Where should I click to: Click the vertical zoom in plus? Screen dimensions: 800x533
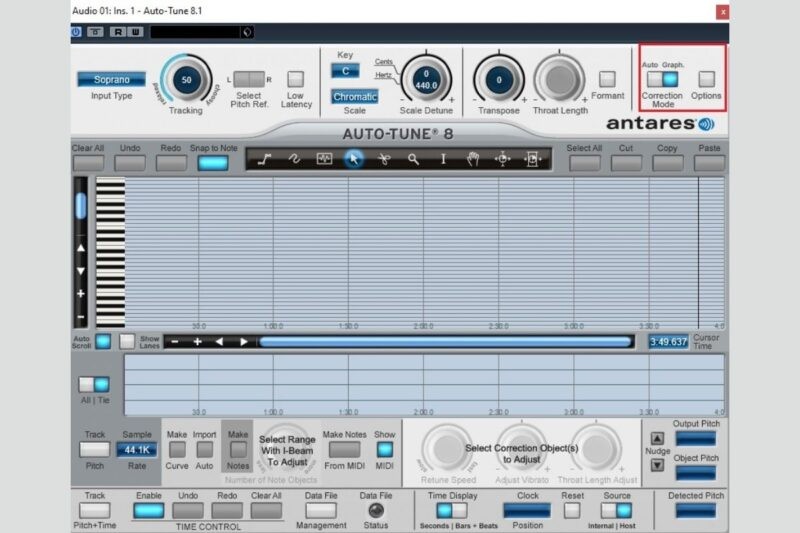click(x=81, y=294)
